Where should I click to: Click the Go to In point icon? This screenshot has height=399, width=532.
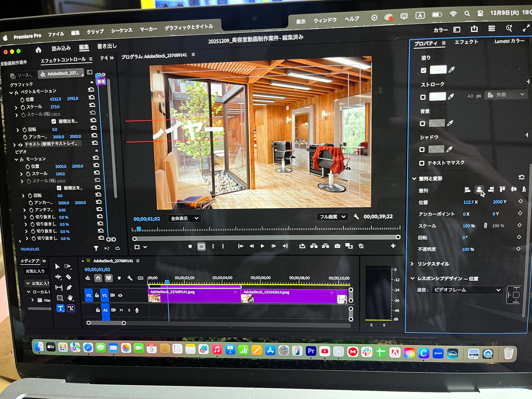point(240,246)
